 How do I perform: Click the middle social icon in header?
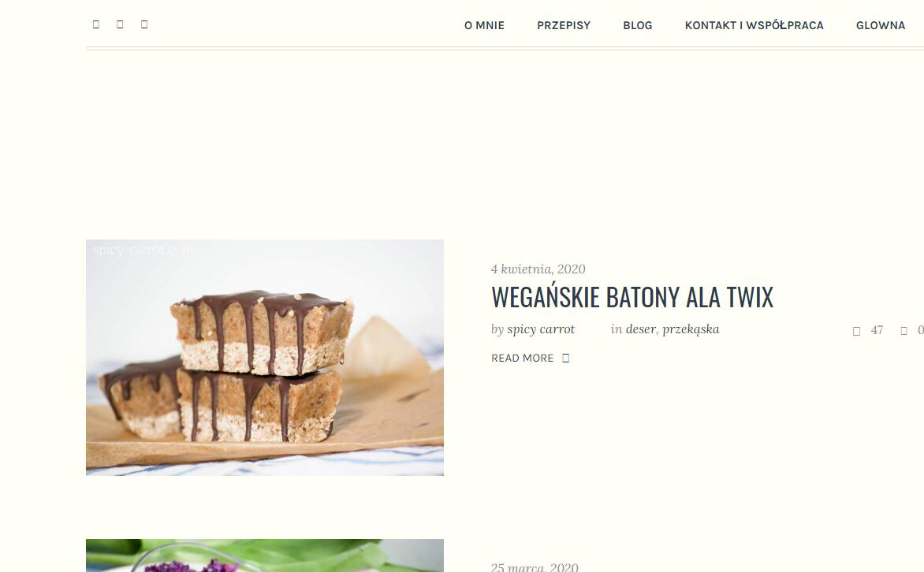(120, 24)
